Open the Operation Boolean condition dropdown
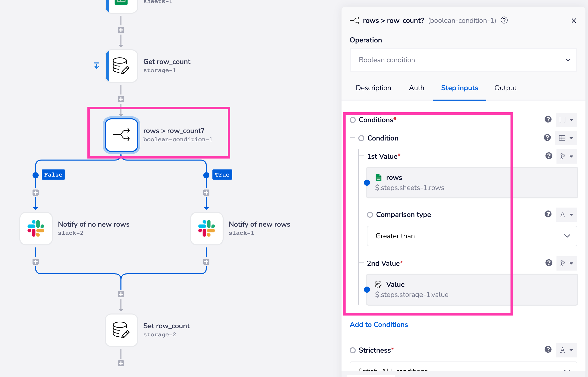588x377 pixels. point(463,60)
